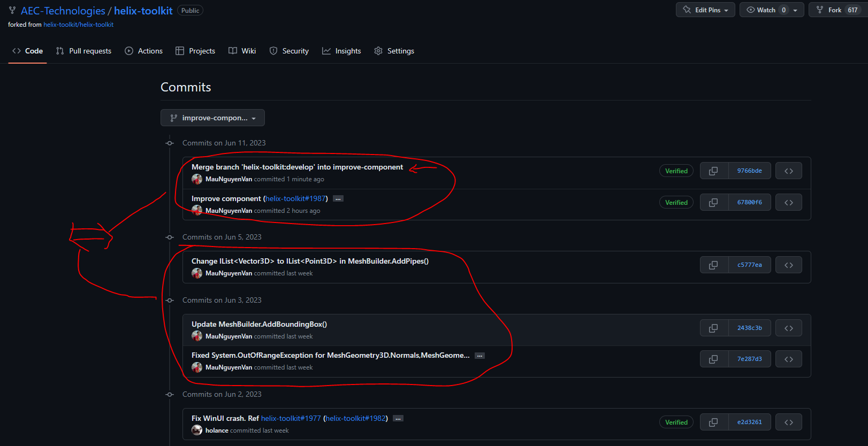Click the Public visibility label
This screenshot has width=868, height=446.
coord(190,11)
